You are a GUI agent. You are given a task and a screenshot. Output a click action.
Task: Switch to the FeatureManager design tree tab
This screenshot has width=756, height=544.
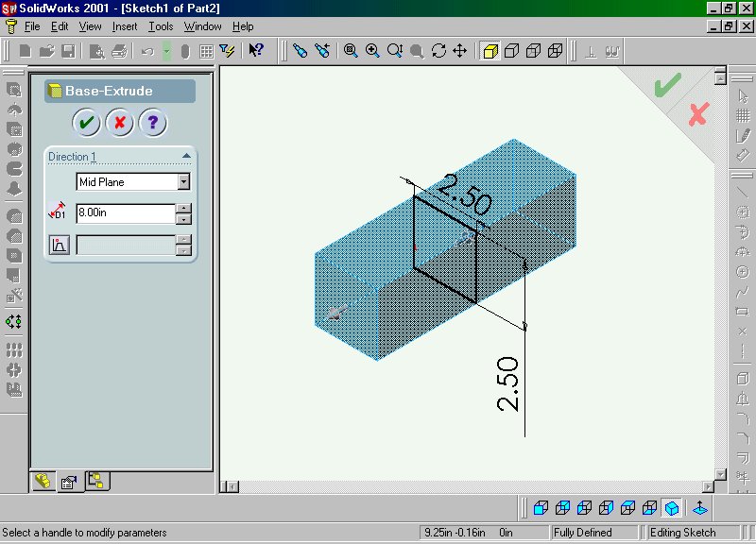click(x=43, y=482)
